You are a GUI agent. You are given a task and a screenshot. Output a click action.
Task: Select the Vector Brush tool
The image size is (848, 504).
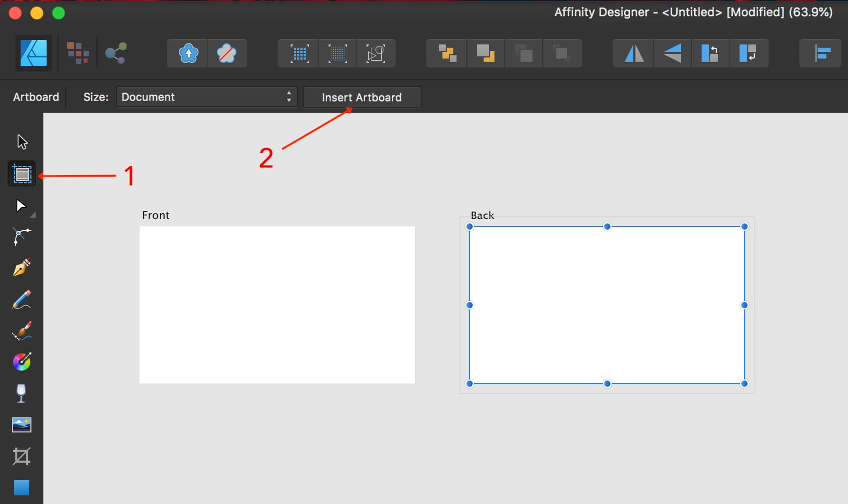(x=22, y=331)
